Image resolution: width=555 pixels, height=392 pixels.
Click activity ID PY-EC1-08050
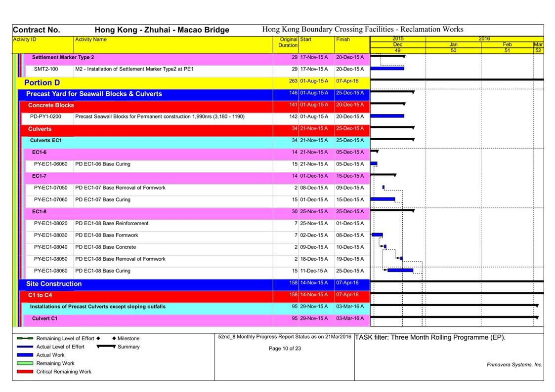(50, 259)
